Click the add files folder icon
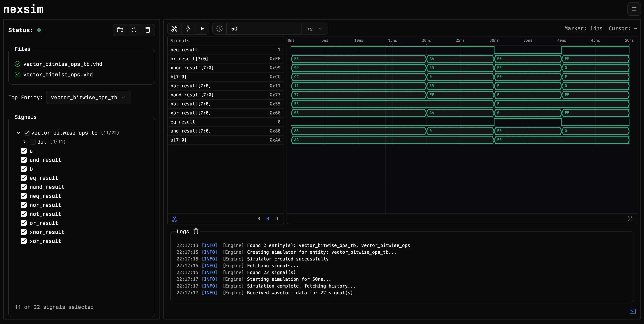Image resolution: width=644 pixels, height=324 pixels. [x=120, y=30]
